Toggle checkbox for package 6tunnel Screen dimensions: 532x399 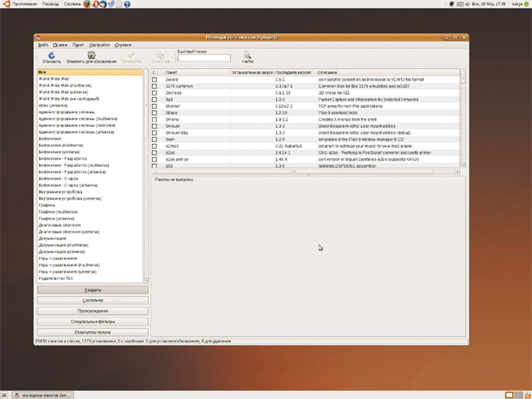point(155,106)
